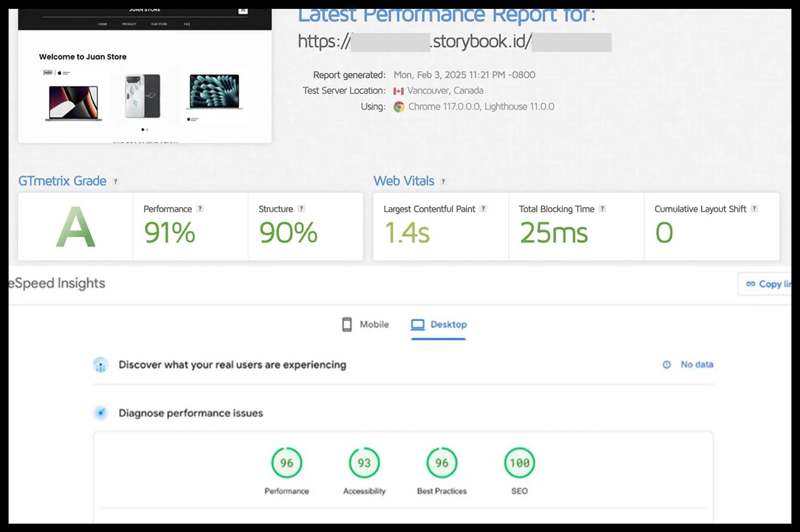Click Diagnose performance issues heading
Image resolution: width=800 pixels, height=532 pixels.
(x=190, y=413)
